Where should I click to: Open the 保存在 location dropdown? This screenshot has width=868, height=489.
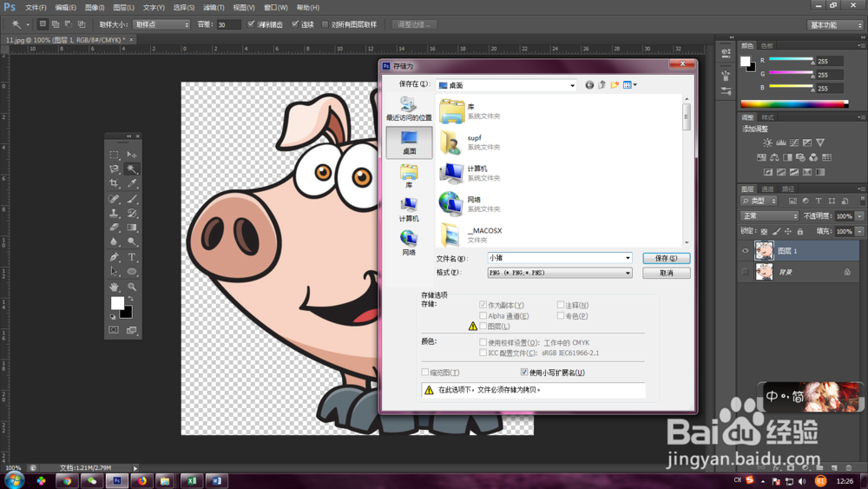click(507, 85)
